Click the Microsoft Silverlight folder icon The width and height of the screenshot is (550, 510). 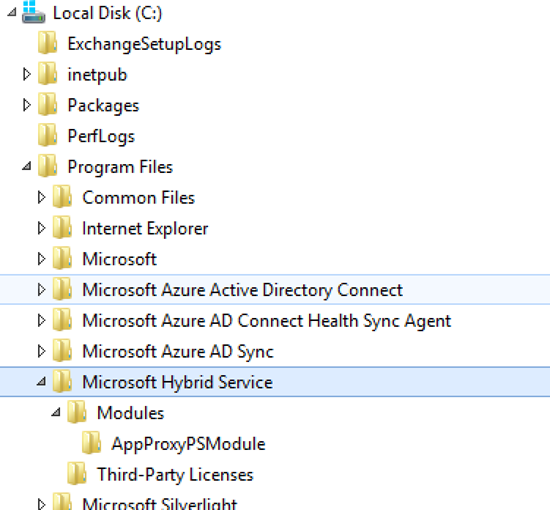coord(62,502)
